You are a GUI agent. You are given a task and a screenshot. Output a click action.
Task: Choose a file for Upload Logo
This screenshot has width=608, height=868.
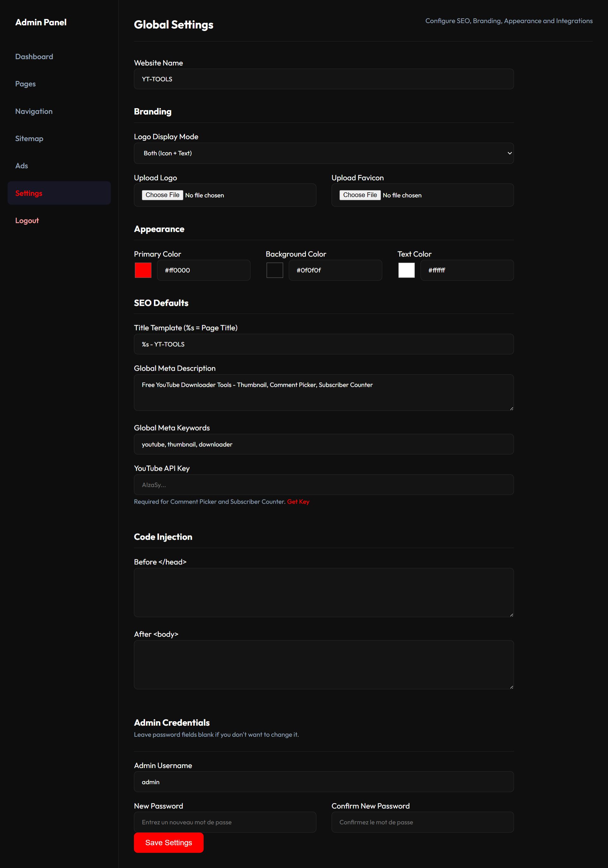click(162, 195)
